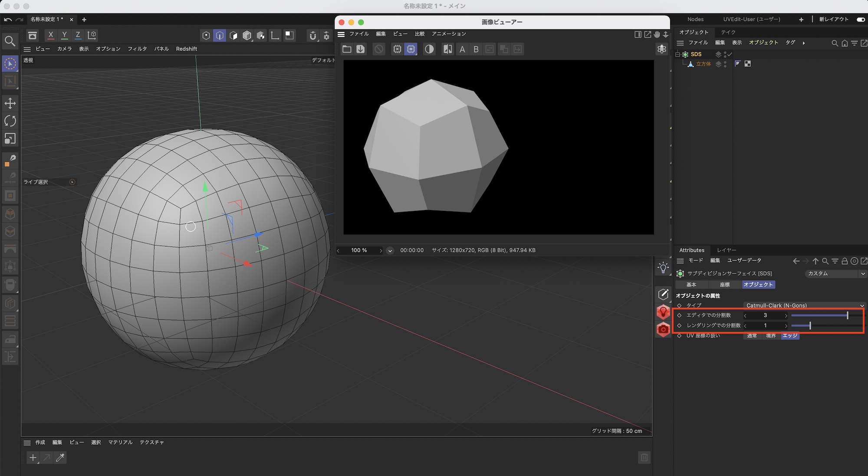This screenshot has height=476, width=868.
Task: Open the フィルタ viewport menu
Action: (x=137, y=49)
